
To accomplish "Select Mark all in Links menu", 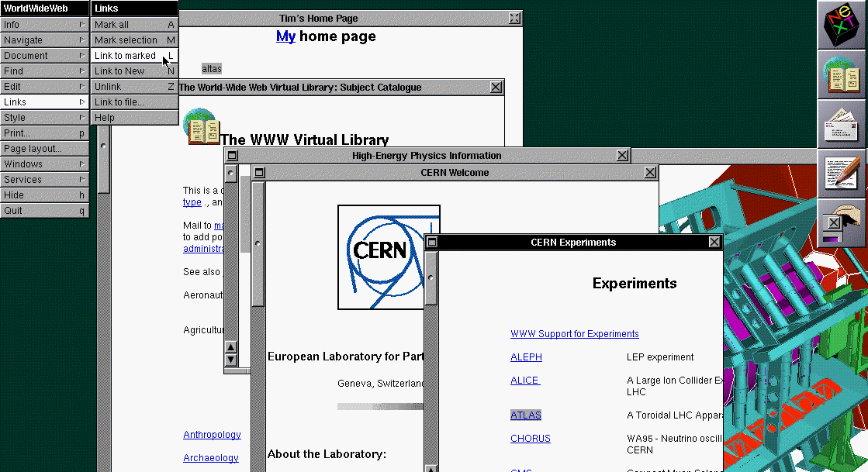I will tap(134, 24).
